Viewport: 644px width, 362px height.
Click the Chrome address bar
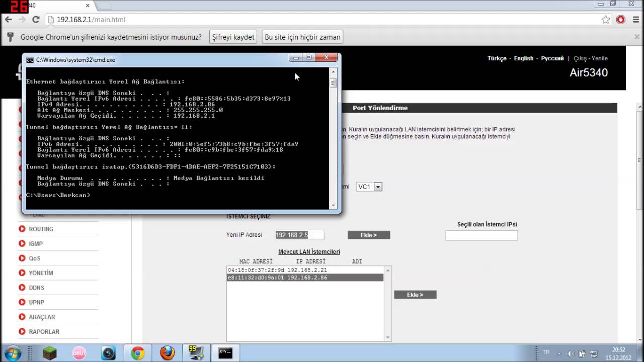coord(322,20)
